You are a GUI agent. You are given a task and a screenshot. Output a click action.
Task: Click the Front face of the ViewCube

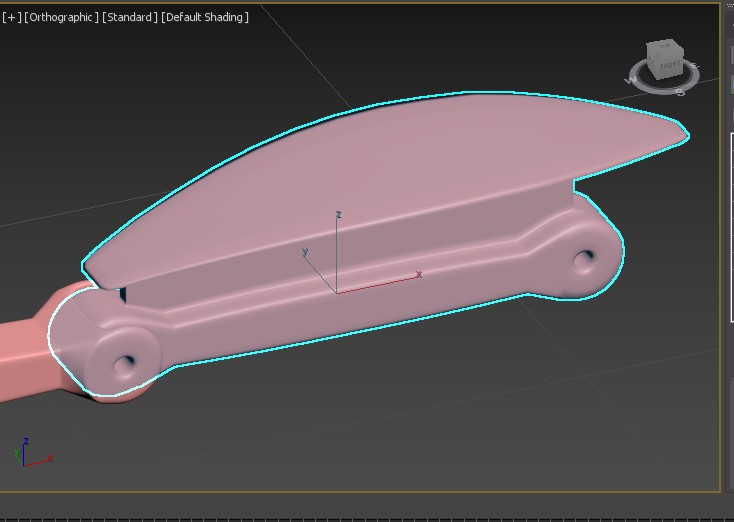click(669, 66)
